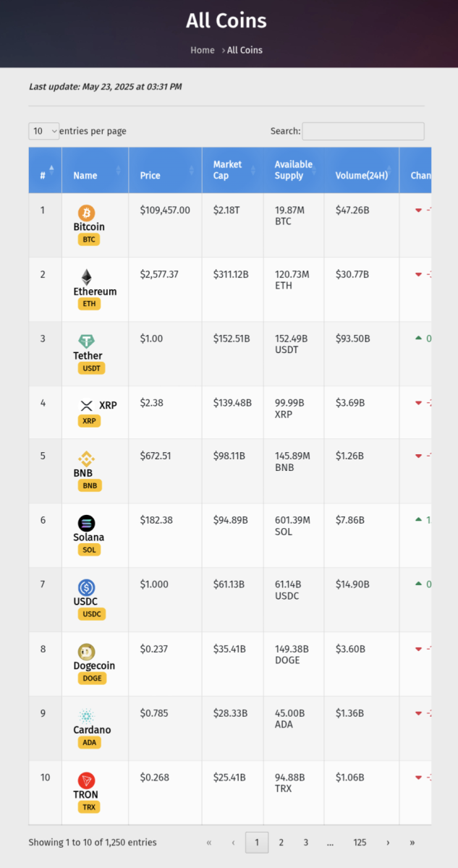The height and width of the screenshot is (868, 458).
Task: Click the Bitcoin coin logo
Action: tap(87, 213)
